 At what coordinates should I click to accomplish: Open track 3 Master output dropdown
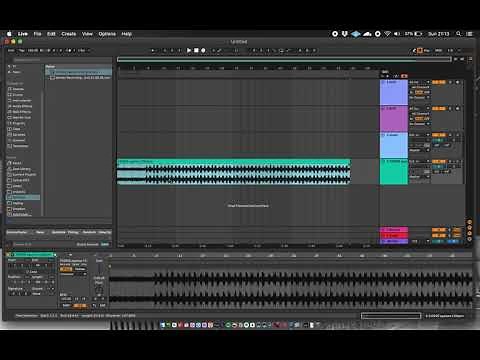(419, 150)
